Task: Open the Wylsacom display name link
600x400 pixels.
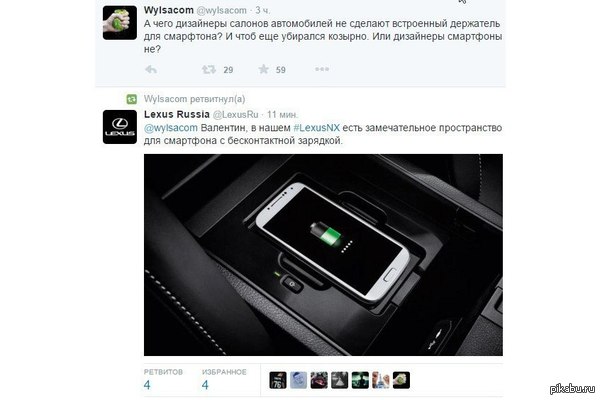Action: click(169, 10)
